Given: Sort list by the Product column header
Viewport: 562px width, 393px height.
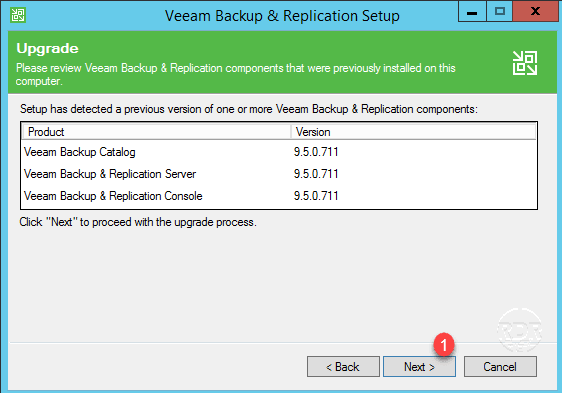Looking at the screenshot, I should pyautogui.click(x=156, y=132).
